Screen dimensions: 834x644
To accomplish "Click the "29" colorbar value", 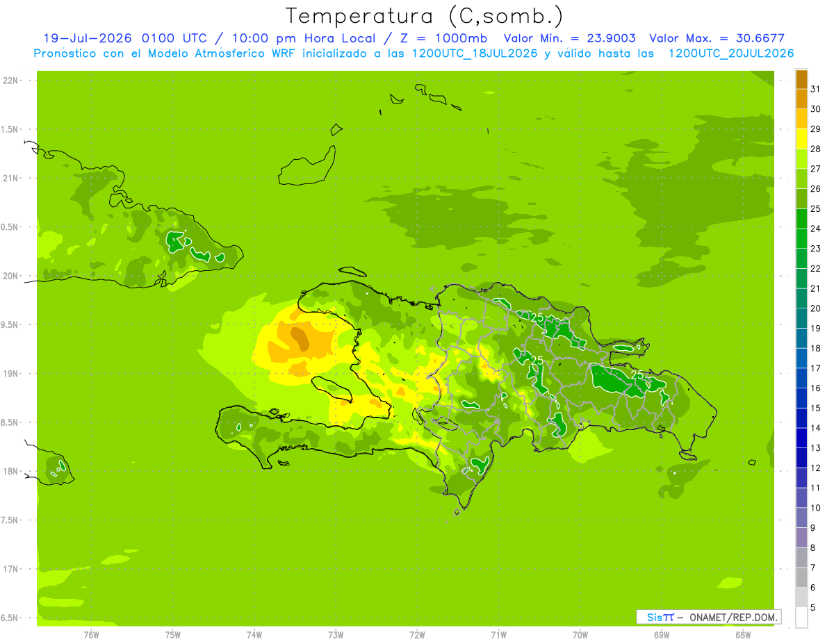I will 816,129.
